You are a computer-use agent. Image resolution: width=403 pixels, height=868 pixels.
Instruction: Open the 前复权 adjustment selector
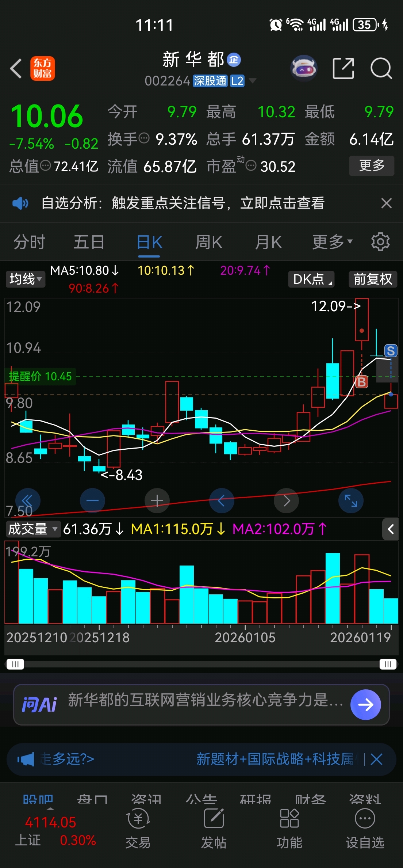coord(373,279)
